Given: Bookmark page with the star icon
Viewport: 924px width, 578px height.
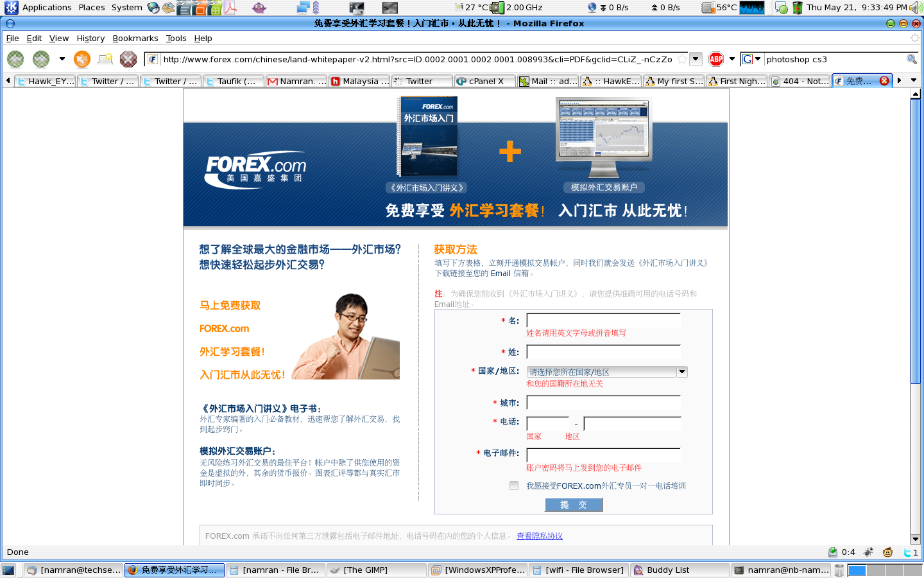Looking at the screenshot, I should 682,59.
